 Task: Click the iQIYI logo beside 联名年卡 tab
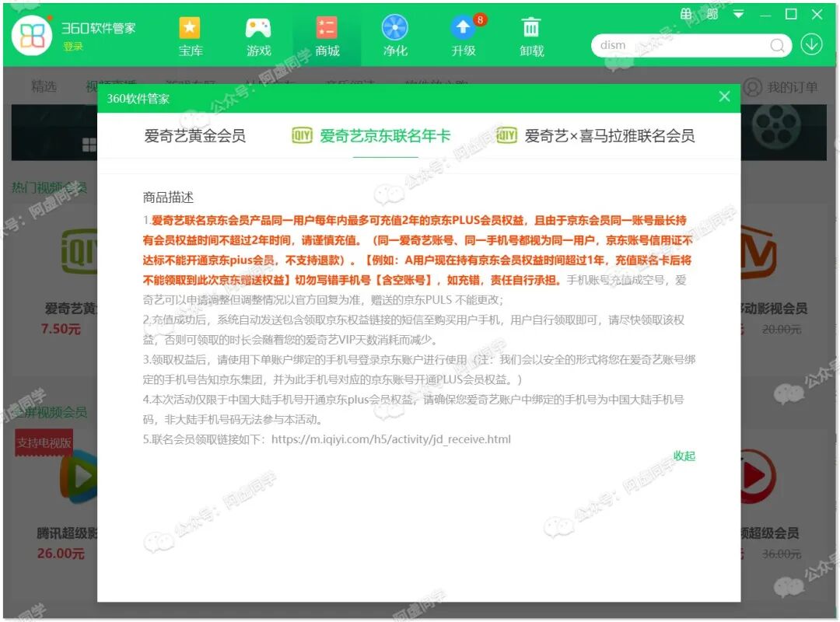click(x=302, y=135)
